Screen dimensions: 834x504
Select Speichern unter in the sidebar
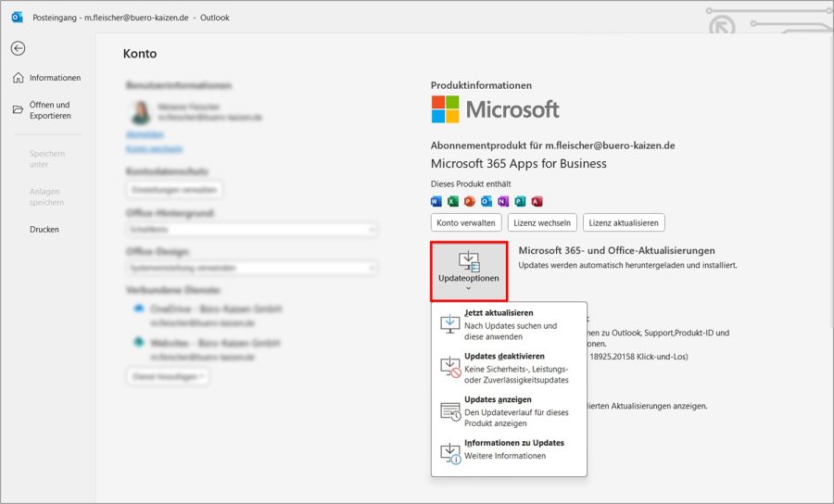tap(47, 159)
